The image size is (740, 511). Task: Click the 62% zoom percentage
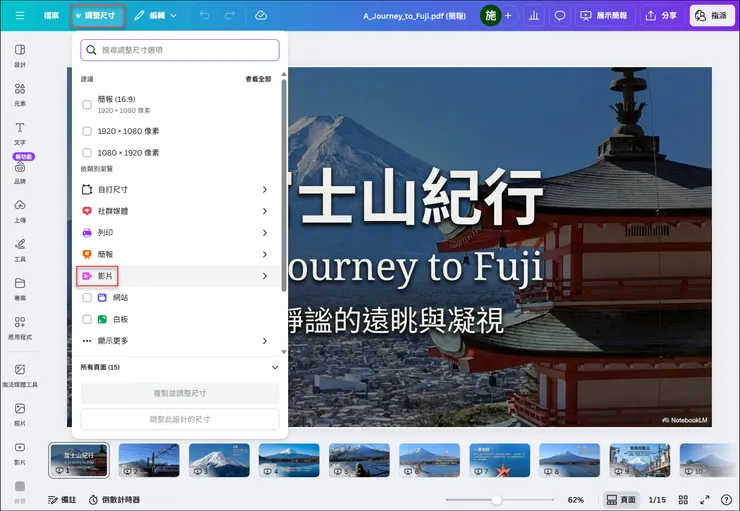pos(575,500)
